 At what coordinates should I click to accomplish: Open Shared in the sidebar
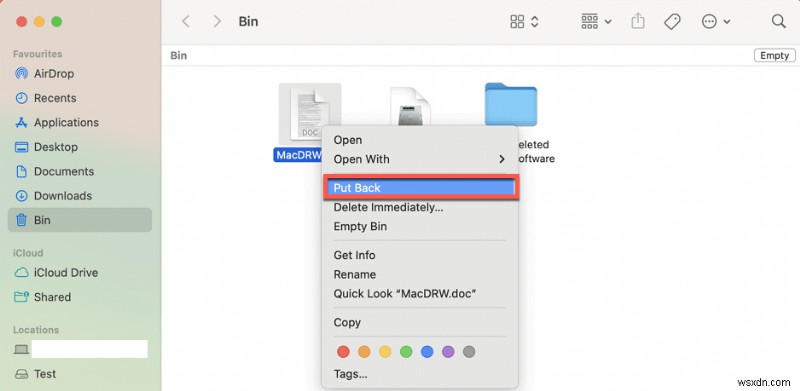pos(53,297)
